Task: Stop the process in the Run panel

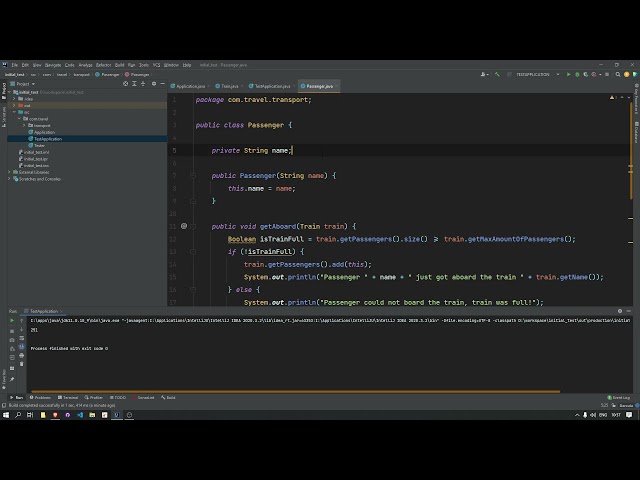Action: 12,331
